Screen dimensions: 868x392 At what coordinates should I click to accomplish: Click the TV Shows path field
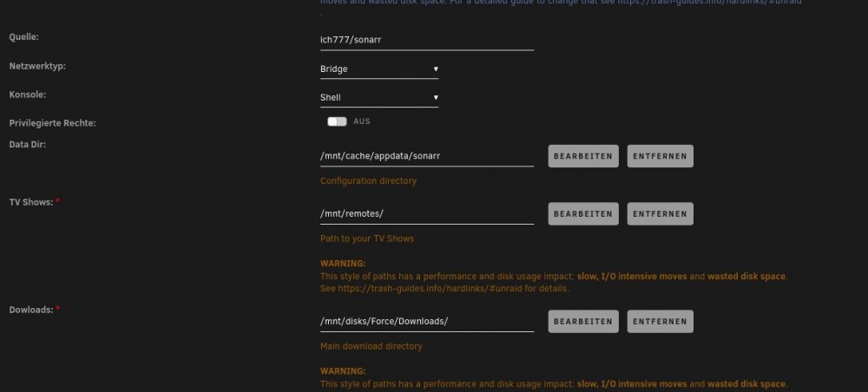point(427,213)
